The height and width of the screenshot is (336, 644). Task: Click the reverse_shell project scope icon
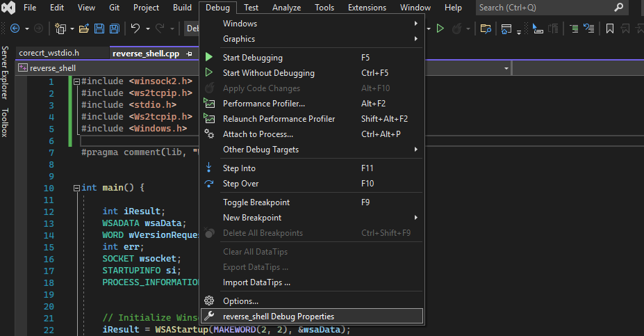23,68
